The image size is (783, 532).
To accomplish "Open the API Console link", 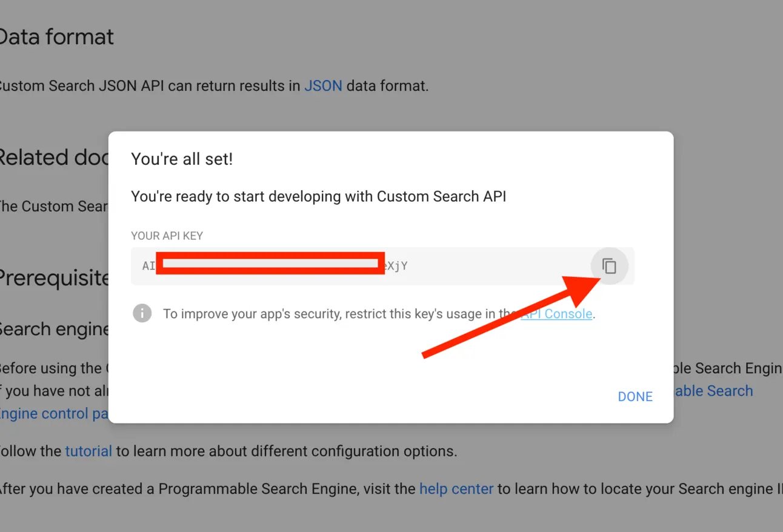I will (x=556, y=314).
